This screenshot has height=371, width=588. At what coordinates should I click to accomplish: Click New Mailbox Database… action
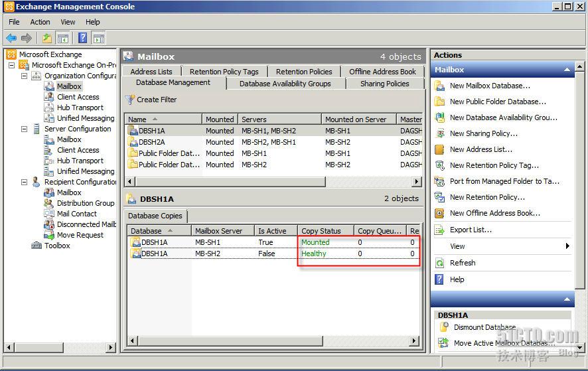(x=490, y=86)
